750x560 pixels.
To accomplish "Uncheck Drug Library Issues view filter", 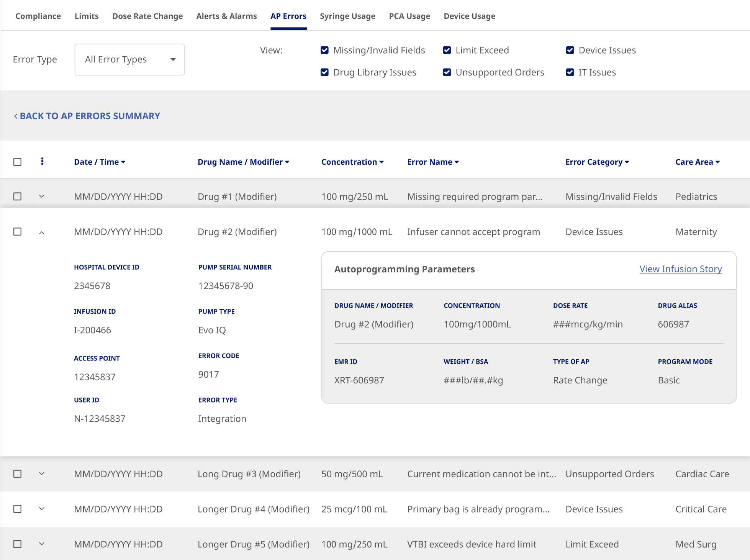I will coord(324,72).
